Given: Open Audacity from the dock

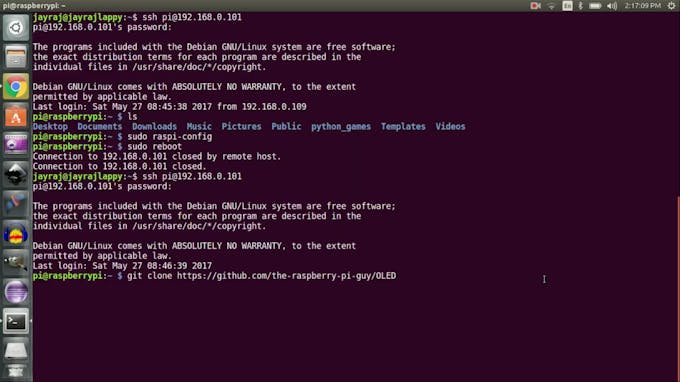Looking at the screenshot, I should (16, 234).
